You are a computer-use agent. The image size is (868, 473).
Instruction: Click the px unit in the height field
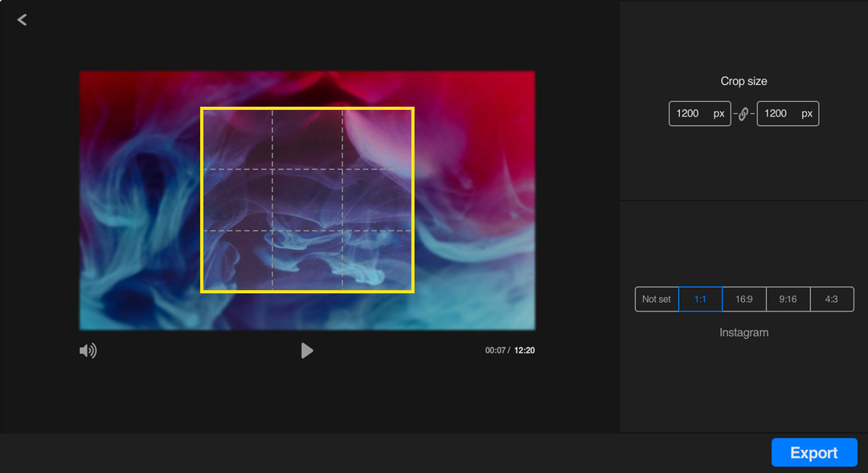point(809,113)
